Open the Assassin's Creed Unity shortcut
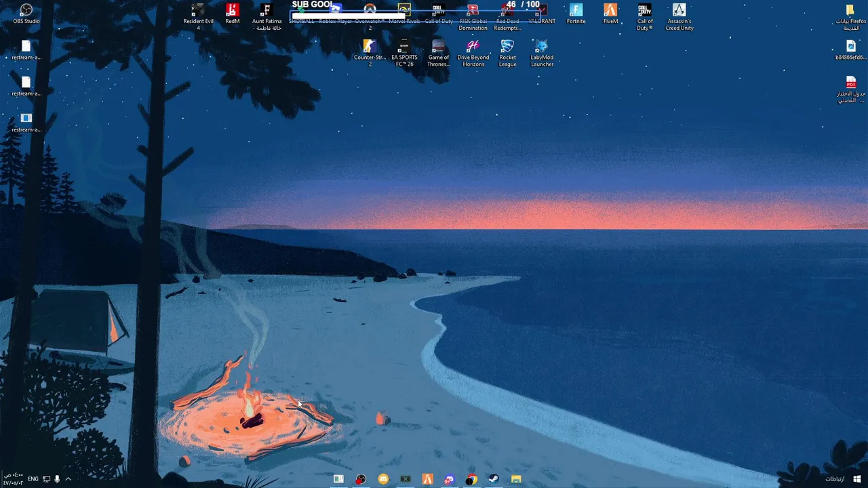868x488 pixels. click(x=679, y=17)
